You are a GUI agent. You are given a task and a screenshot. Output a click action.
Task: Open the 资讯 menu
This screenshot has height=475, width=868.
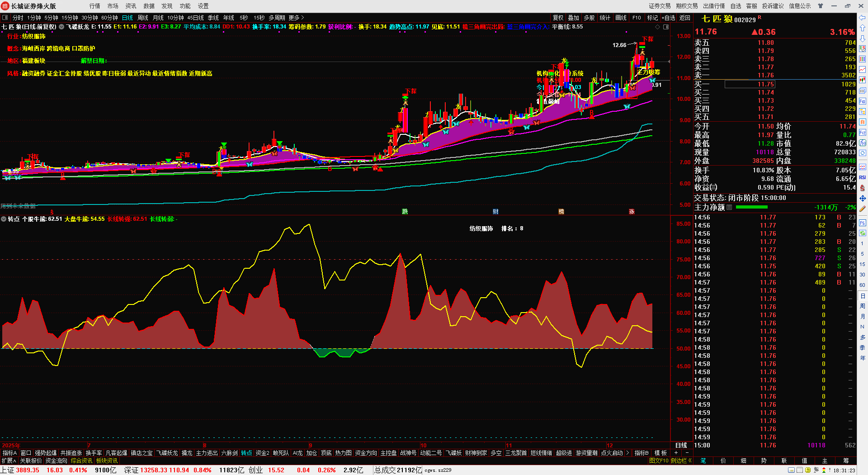point(131,6)
